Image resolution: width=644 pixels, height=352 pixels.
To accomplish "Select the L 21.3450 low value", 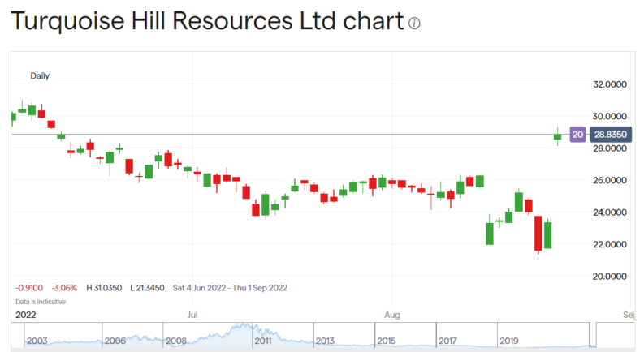I will pyautogui.click(x=147, y=288).
